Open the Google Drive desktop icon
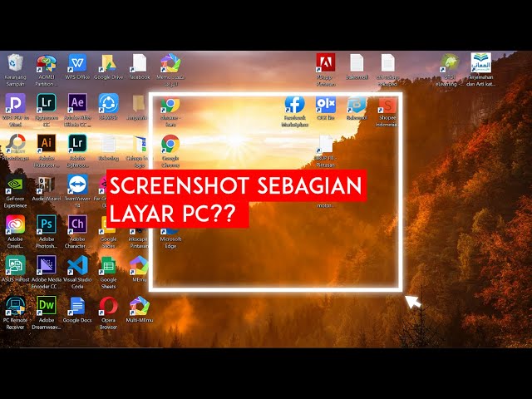Screen dimensions: 532x399 [x=108, y=63]
